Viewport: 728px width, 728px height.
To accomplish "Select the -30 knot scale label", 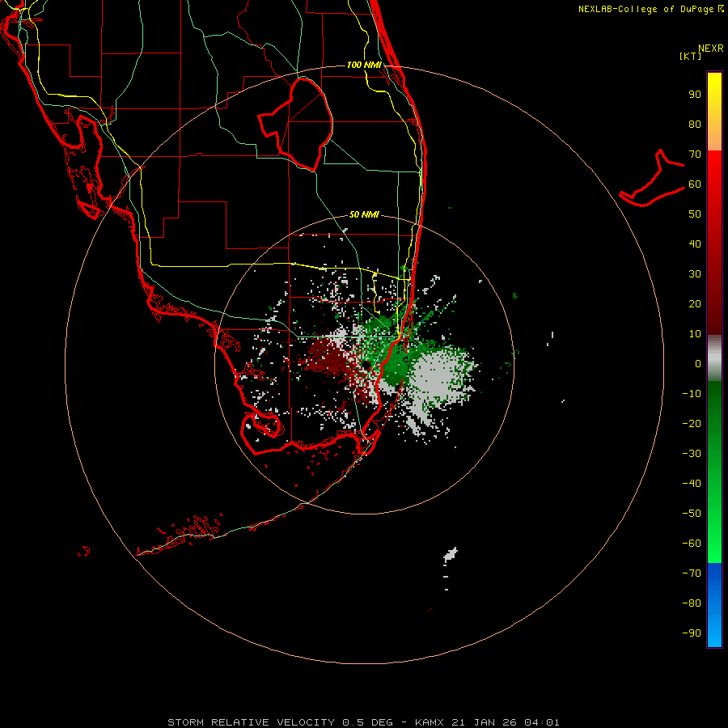I will click(x=692, y=454).
